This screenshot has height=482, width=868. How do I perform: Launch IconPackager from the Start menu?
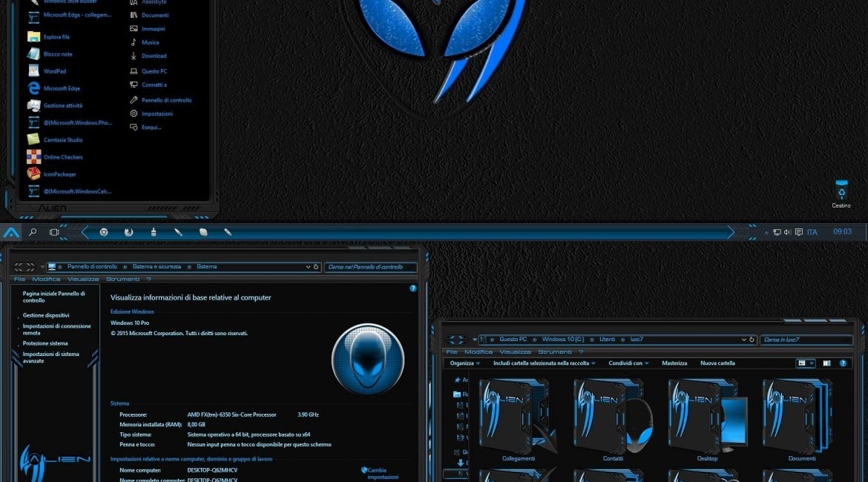pyautogui.click(x=51, y=174)
